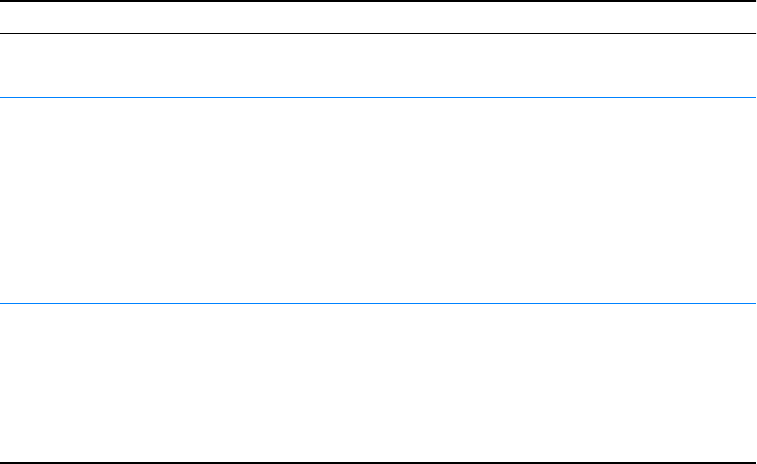Click left end of the bottom border line
This screenshot has height=464, width=757.
[3, 462]
